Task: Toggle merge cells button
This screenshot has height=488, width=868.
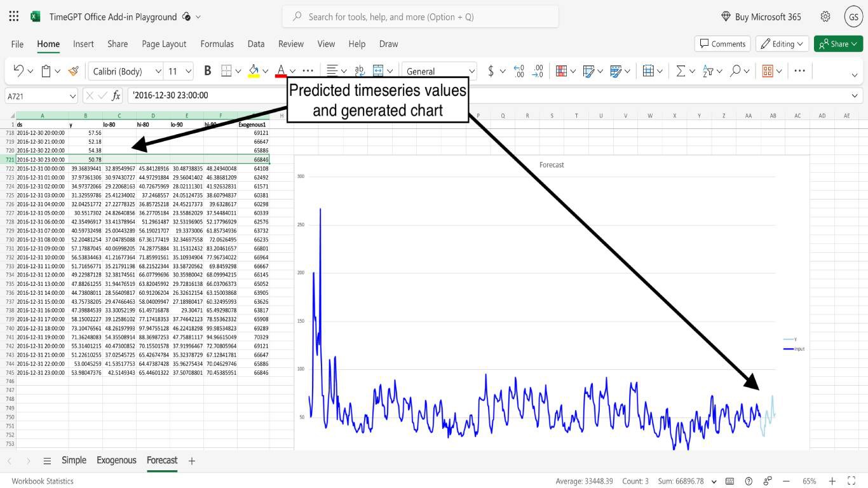Action: (x=378, y=71)
